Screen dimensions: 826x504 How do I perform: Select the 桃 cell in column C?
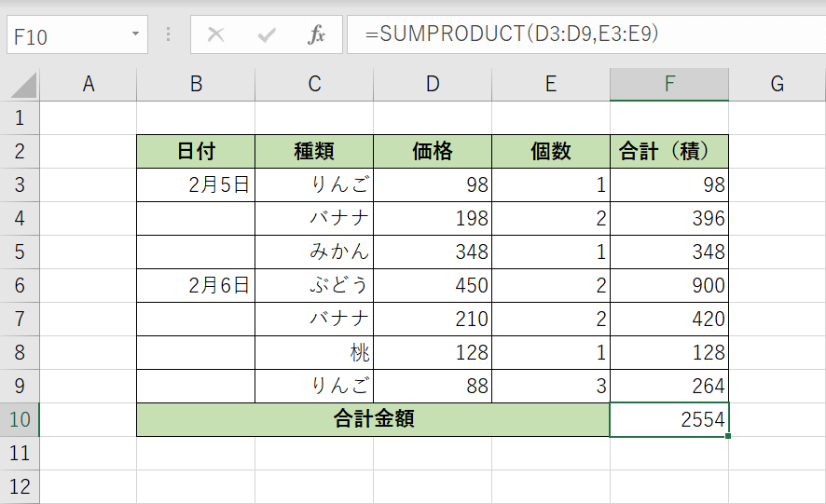(x=314, y=353)
